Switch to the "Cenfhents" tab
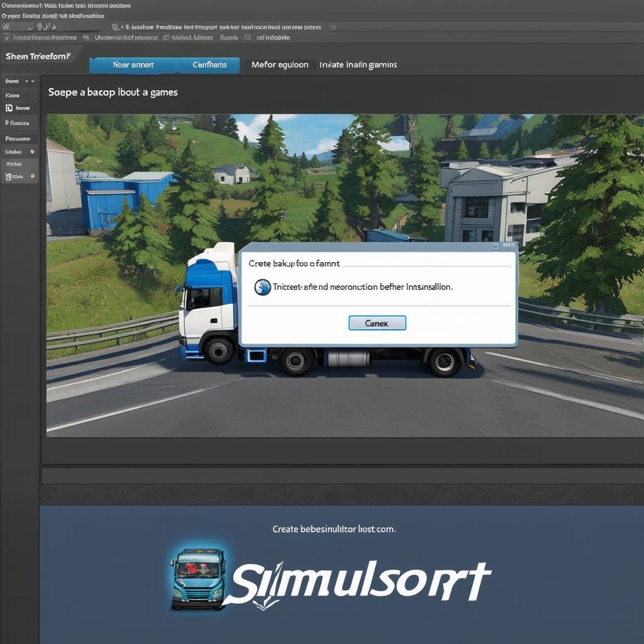 click(x=209, y=65)
